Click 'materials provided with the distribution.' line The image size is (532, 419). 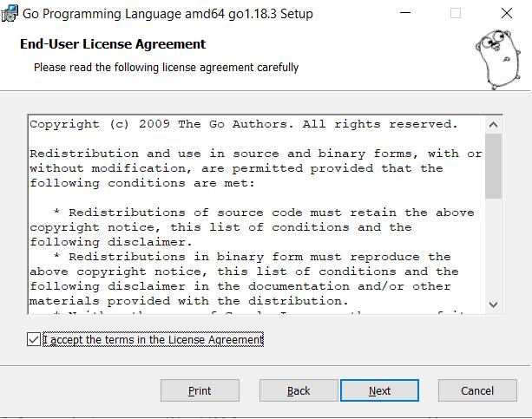point(188,301)
